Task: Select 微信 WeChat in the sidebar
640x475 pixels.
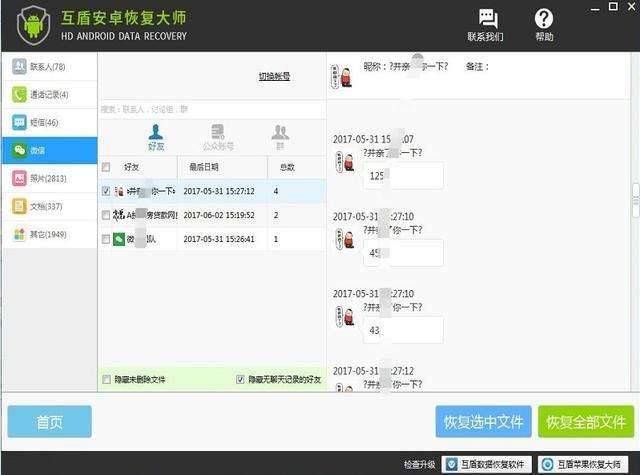Action: 49,150
